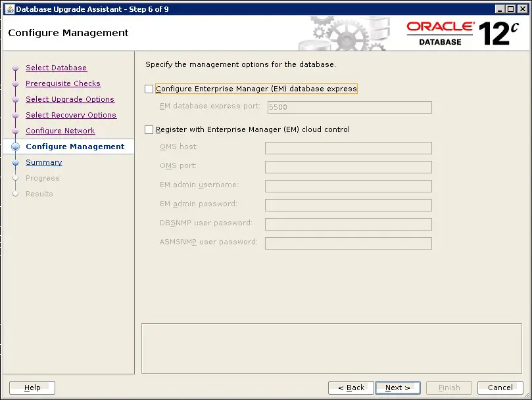Click the OMS port input field
The width and height of the screenshot is (532, 400).
348,167
